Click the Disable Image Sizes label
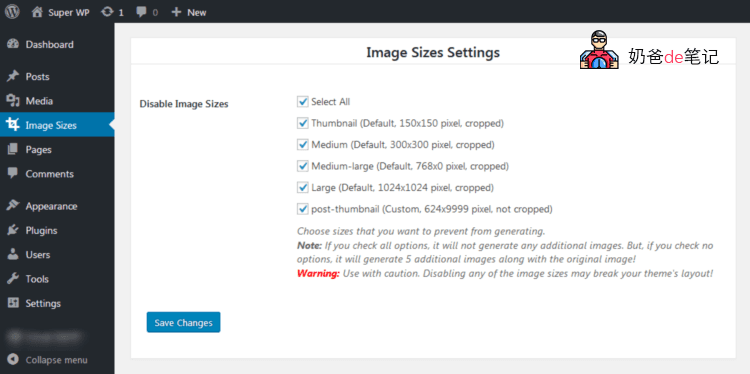The image size is (750, 374). click(x=184, y=104)
